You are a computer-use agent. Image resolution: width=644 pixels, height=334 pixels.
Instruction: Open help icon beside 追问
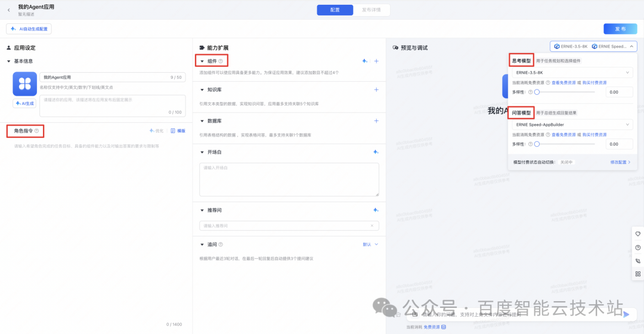[221, 245]
